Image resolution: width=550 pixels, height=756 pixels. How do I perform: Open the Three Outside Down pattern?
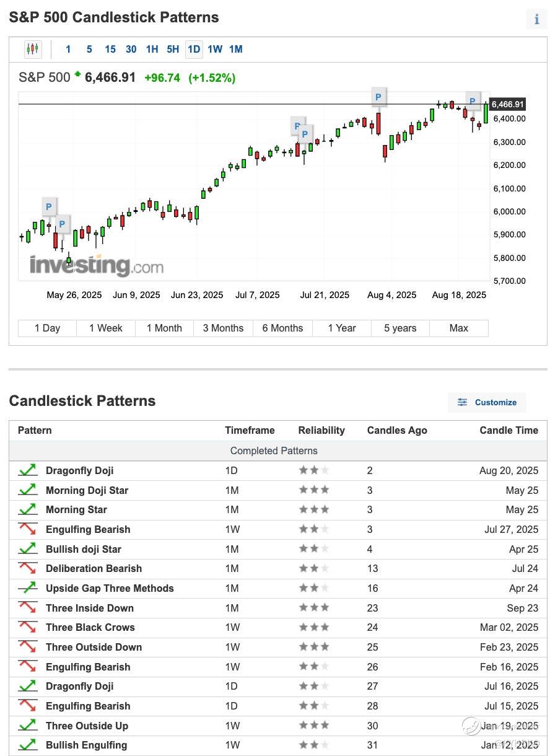pyautogui.click(x=94, y=648)
